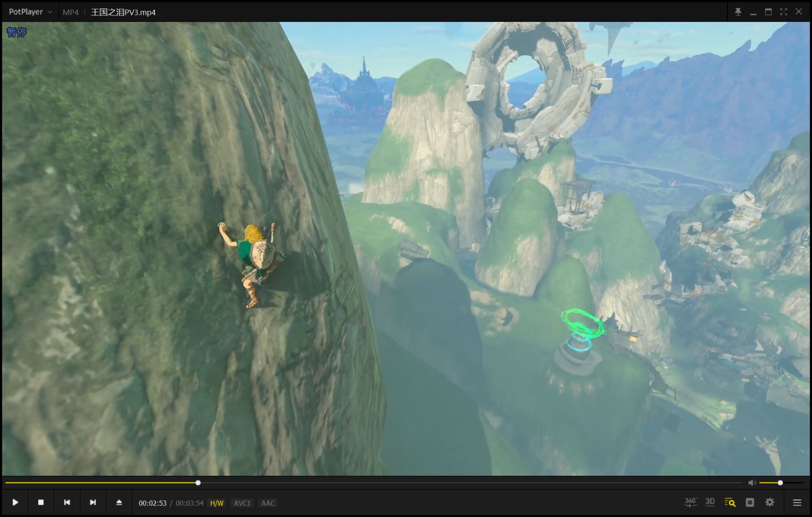Stop video playback
Viewport: 812px width, 517px height.
(41, 503)
